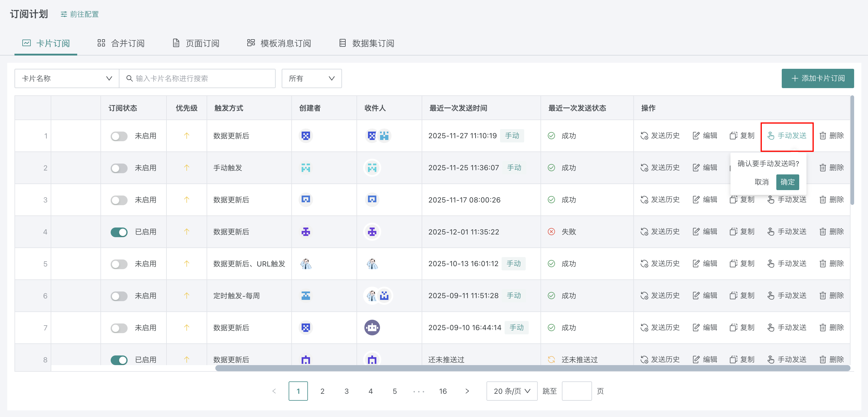Image resolution: width=868 pixels, height=417 pixels.
Task: Open the 卡片名称 search type dropdown
Action: tap(67, 78)
